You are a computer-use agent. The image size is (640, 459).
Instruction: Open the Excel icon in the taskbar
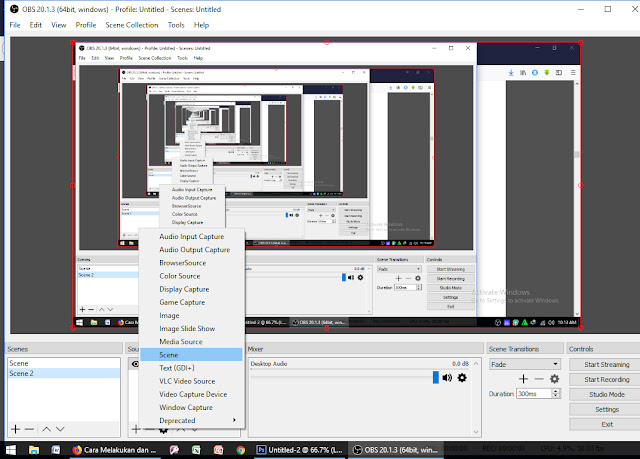click(x=196, y=450)
